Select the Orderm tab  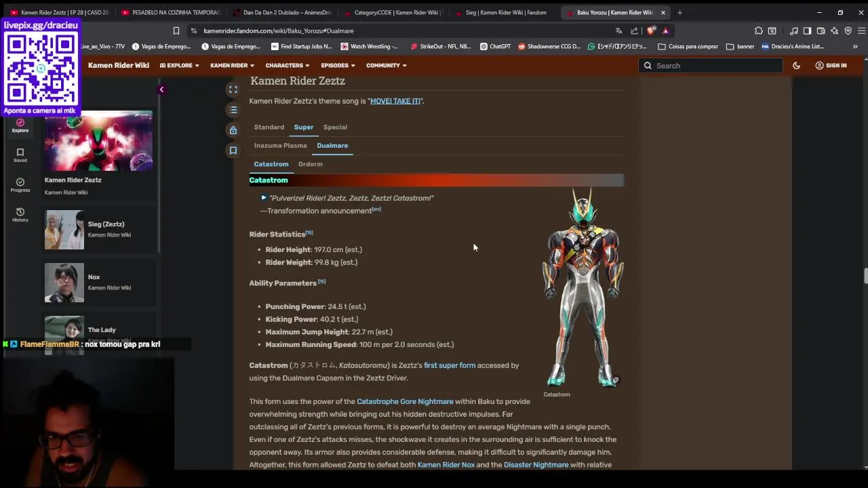point(311,164)
